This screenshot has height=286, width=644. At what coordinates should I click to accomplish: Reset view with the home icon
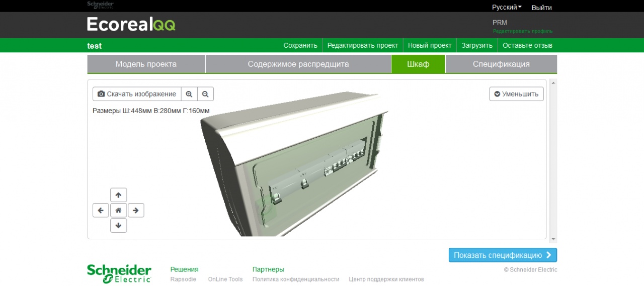(x=118, y=210)
